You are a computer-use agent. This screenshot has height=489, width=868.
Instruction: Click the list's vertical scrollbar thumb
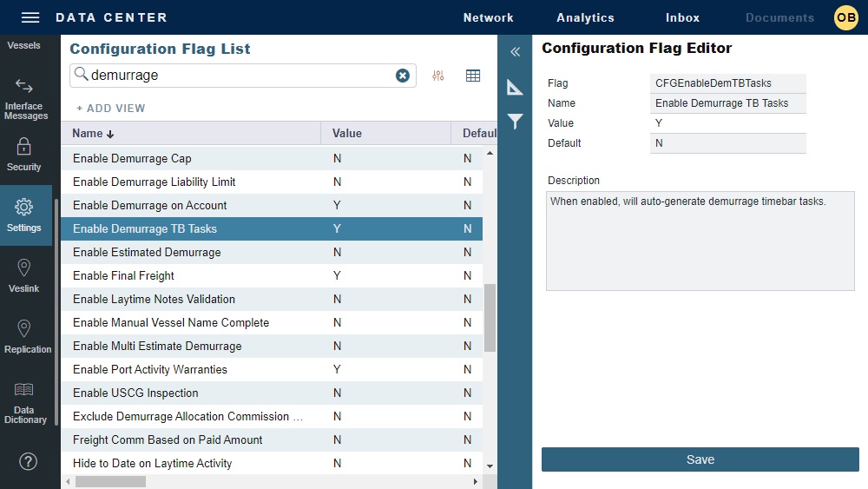(x=490, y=317)
